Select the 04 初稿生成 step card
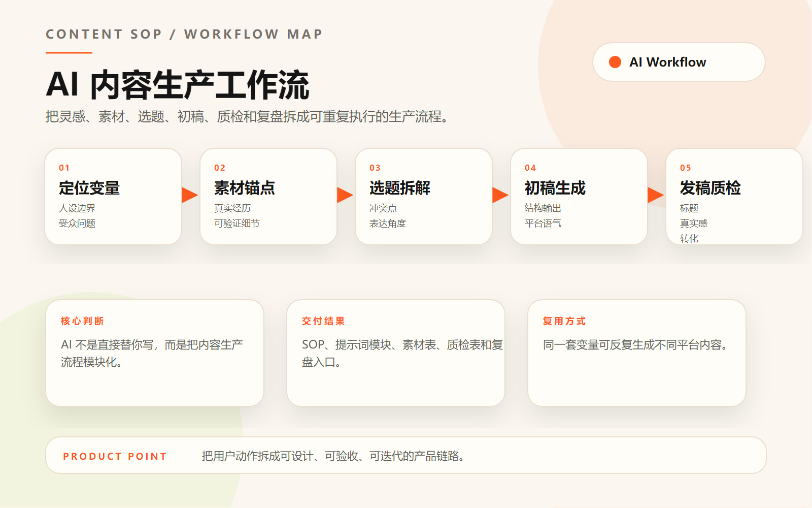 [579, 197]
